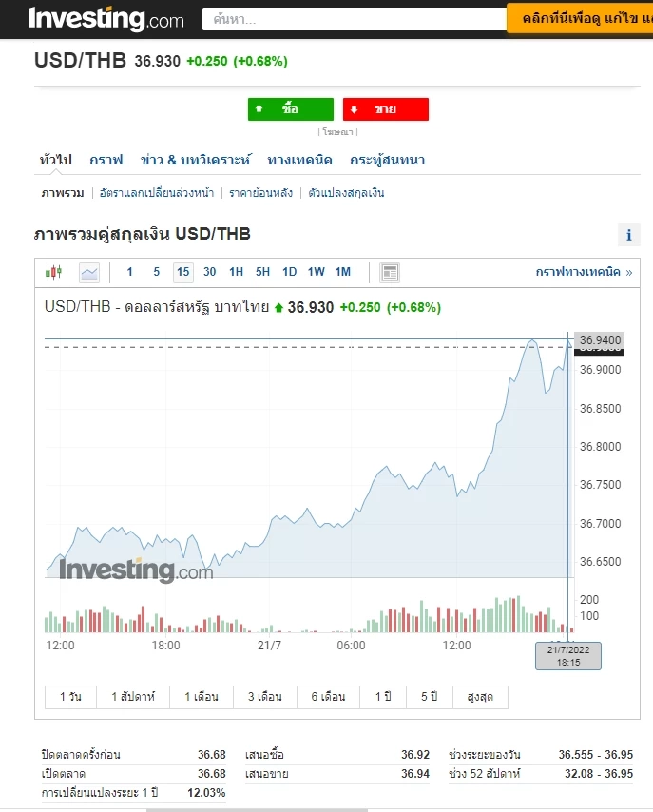Click the green buy (ซื้อ) button

tap(291, 109)
